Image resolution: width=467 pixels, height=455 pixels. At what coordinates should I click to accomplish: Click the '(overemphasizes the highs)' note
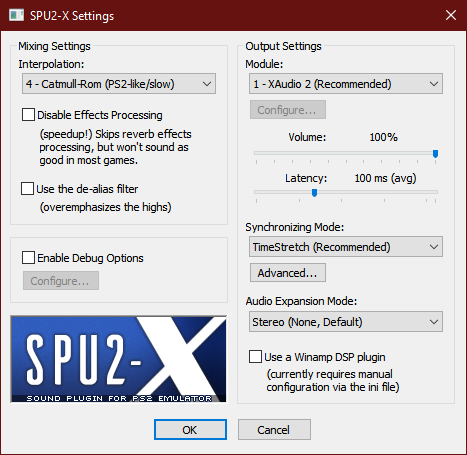(x=105, y=207)
